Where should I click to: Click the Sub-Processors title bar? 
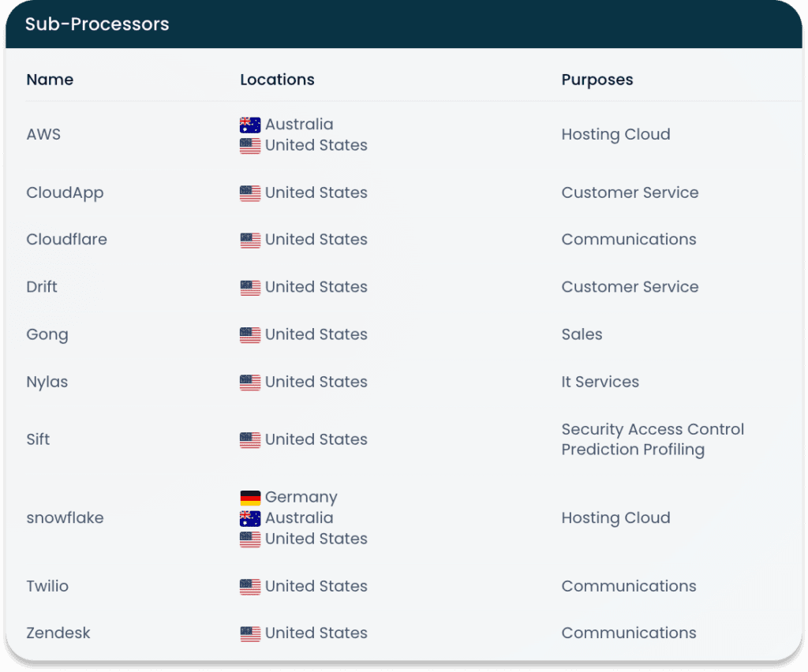97,24
